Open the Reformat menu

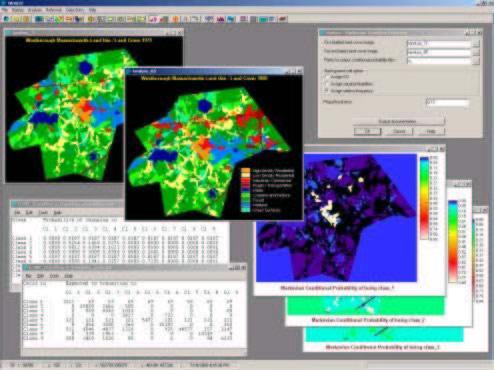pyautogui.click(x=53, y=10)
